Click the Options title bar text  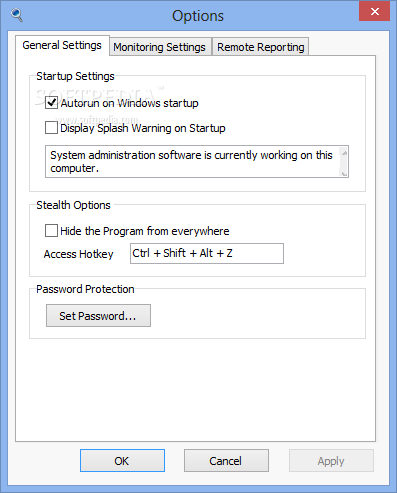198,16
